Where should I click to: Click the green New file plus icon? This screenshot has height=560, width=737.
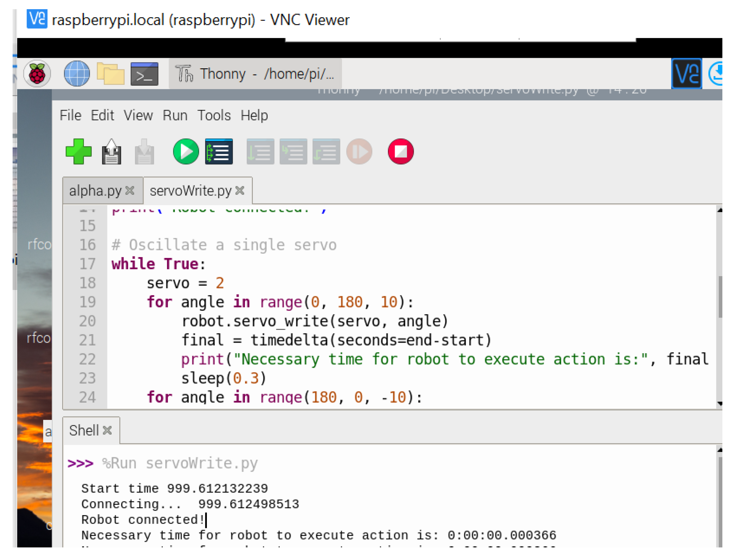click(x=78, y=152)
